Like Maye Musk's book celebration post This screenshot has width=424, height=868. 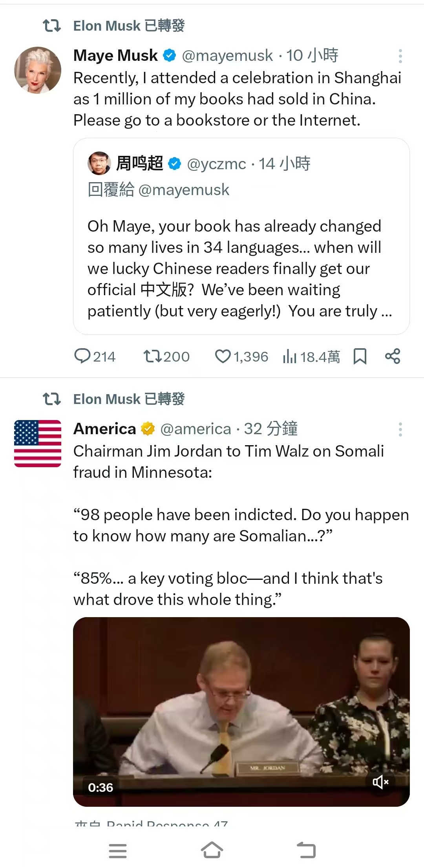(223, 356)
